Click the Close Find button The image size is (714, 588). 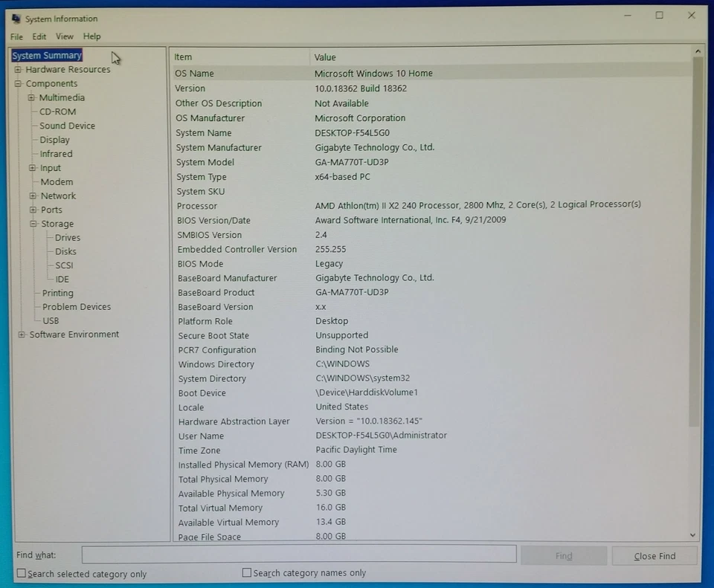click(x=654, y=555)
